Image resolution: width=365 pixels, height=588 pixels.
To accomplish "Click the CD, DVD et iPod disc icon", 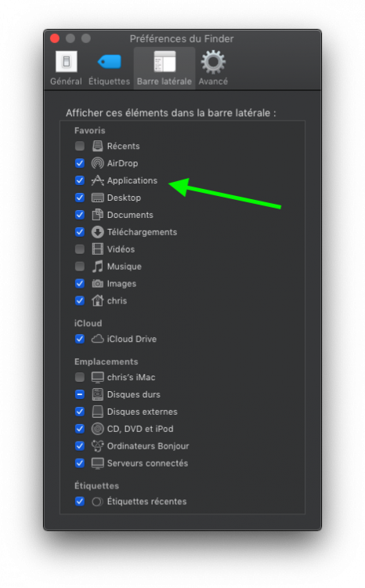I will (97, 429).
